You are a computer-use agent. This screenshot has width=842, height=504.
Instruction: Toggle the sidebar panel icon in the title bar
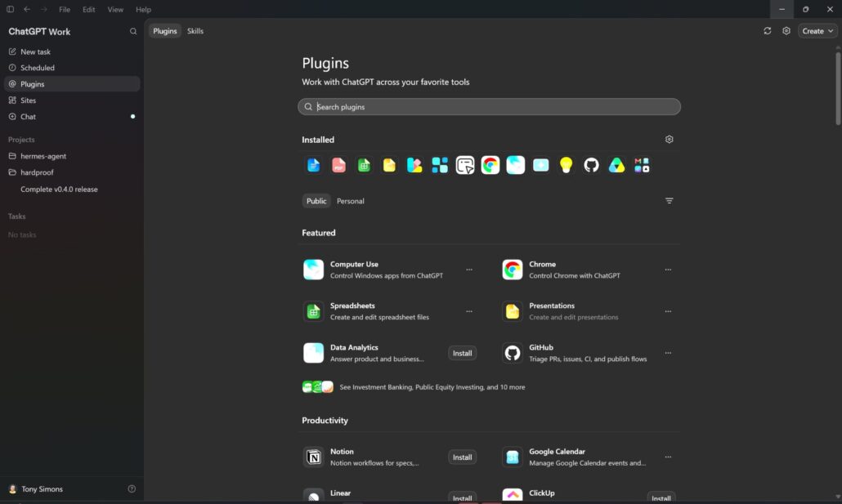tap(10, 9)
